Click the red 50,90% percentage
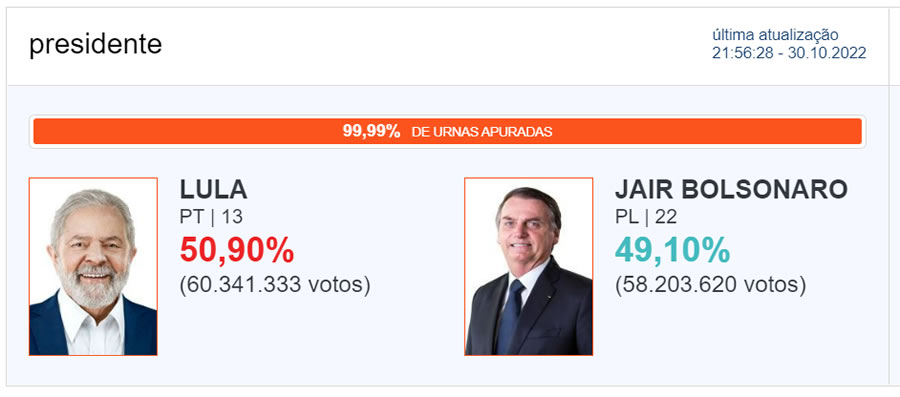 pyautogui.click(x=237, y=251)
